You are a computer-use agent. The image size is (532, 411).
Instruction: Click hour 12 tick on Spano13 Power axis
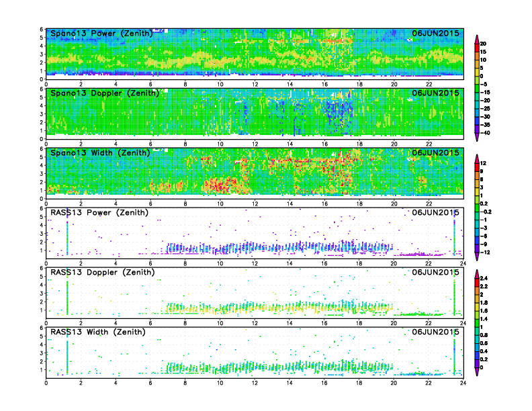pyautogui.click(x=255, y=85)
